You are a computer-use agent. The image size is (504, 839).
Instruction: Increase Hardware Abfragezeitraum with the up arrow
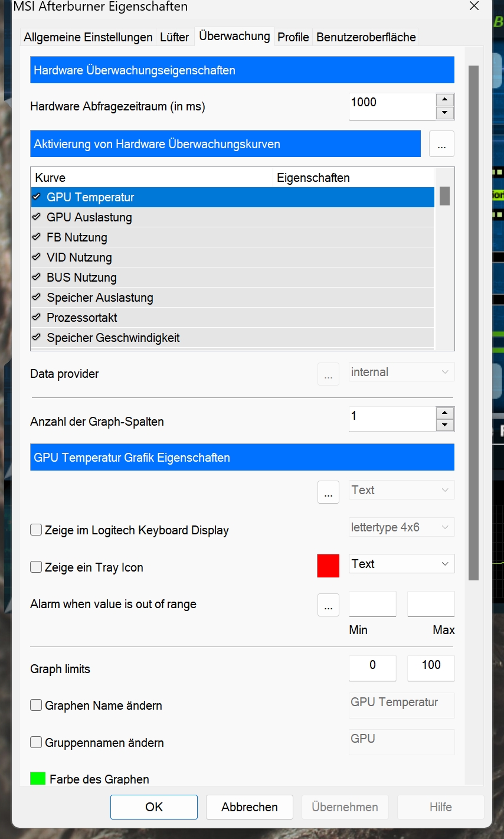click(x=445, y=100)
